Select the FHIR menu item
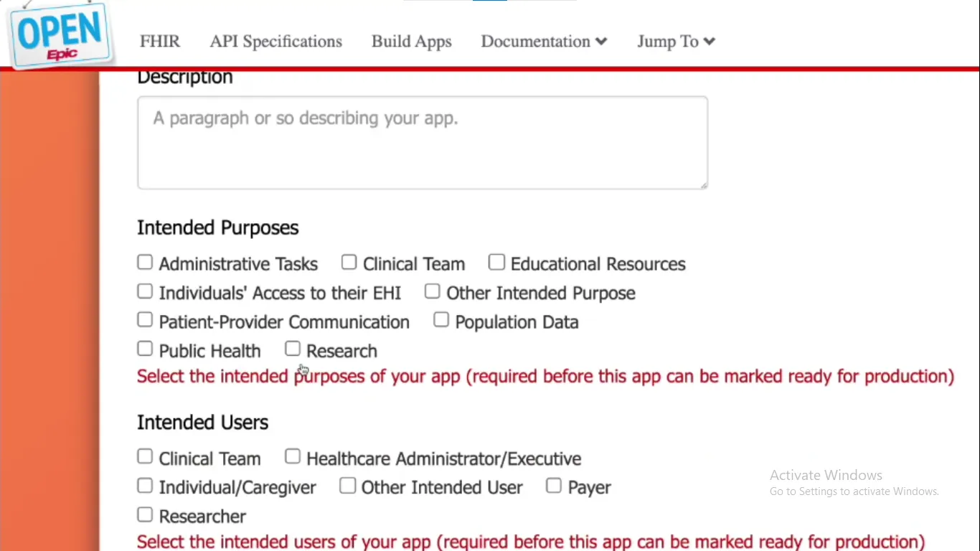Image resolution: width=980 pixels, height=551 pixels. [x=159, y=41]
